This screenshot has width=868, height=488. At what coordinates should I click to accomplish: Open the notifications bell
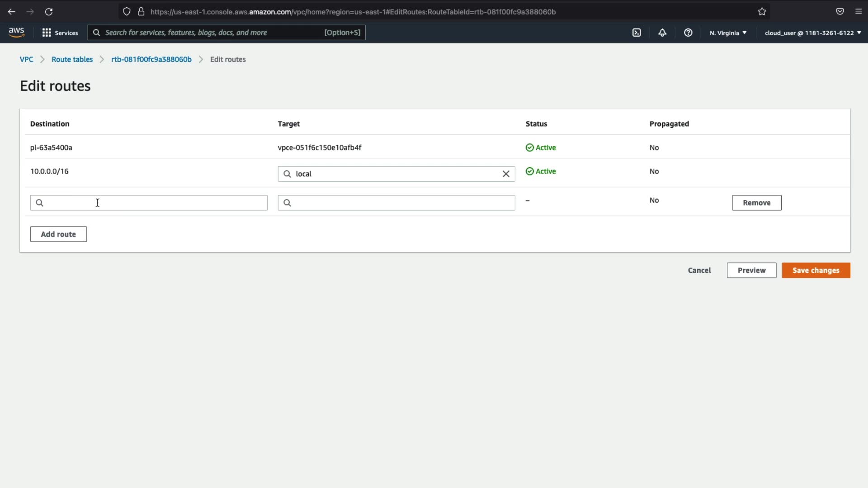(662, 33)
